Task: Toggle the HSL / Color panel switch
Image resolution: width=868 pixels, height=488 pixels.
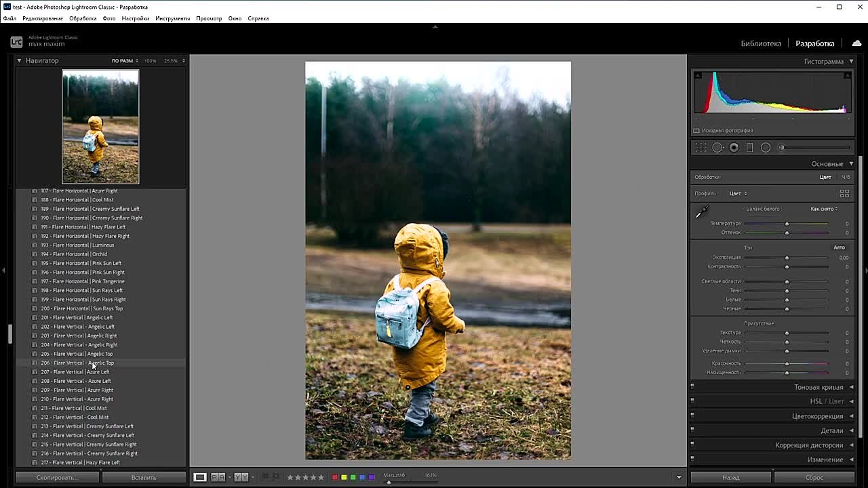Action: pos(692,401)
